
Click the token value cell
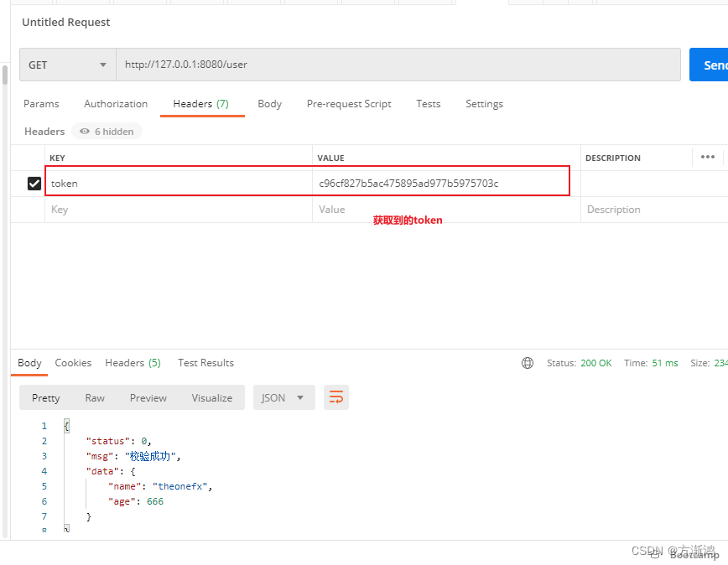446,184
